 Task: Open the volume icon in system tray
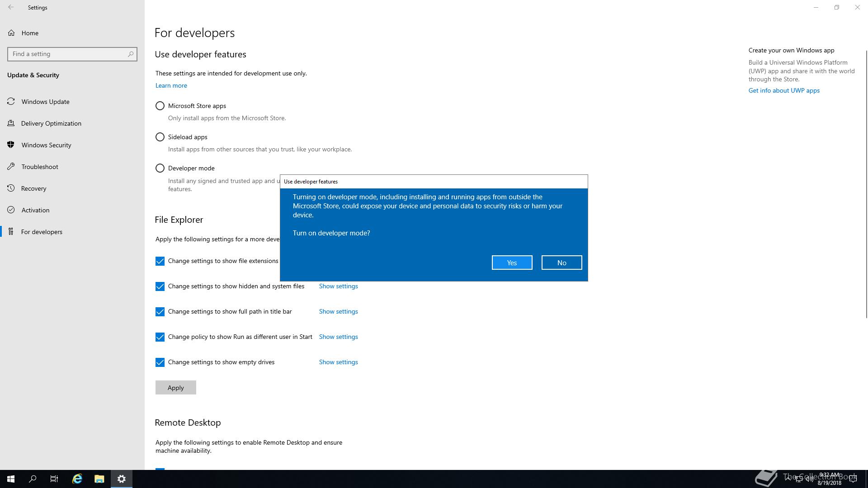click(809, 479)
